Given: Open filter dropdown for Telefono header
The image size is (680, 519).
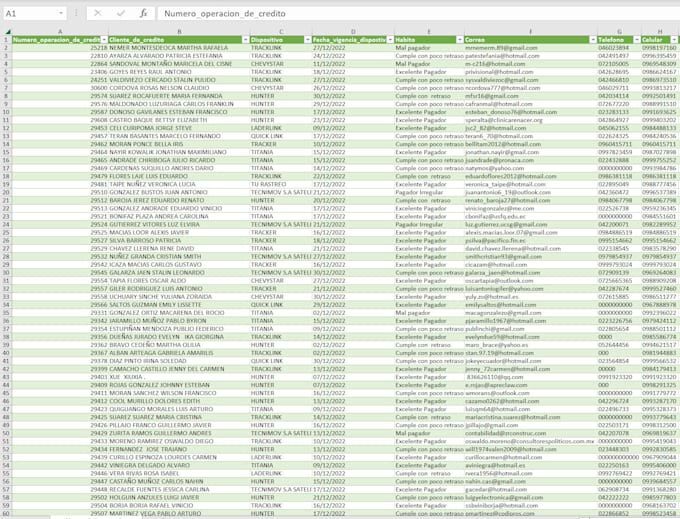Looking at the screenshot, I should click(x=637, y=39).
